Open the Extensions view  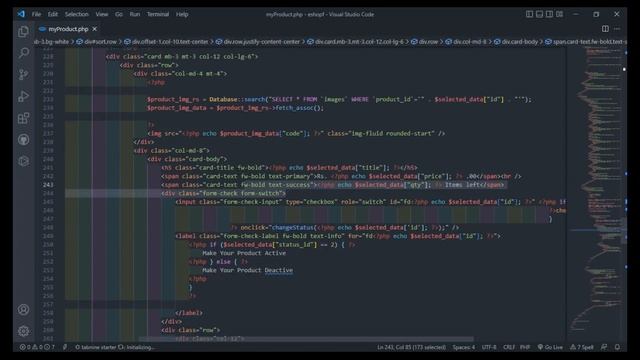23,118
